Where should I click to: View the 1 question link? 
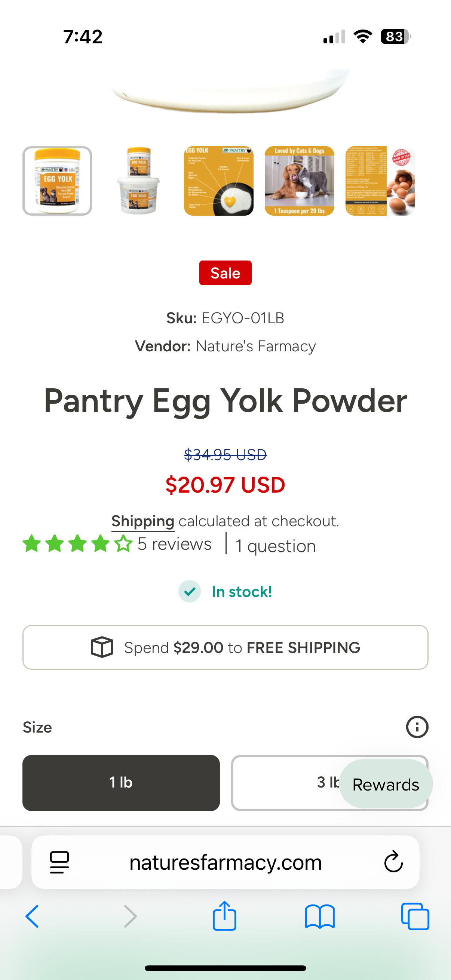click(x=276, y=546)
